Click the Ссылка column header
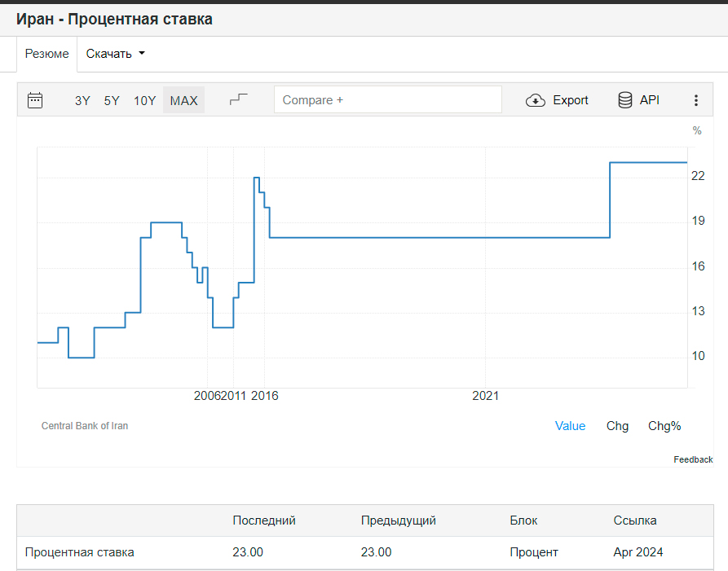The image size is (728, 571). point(635,520)
